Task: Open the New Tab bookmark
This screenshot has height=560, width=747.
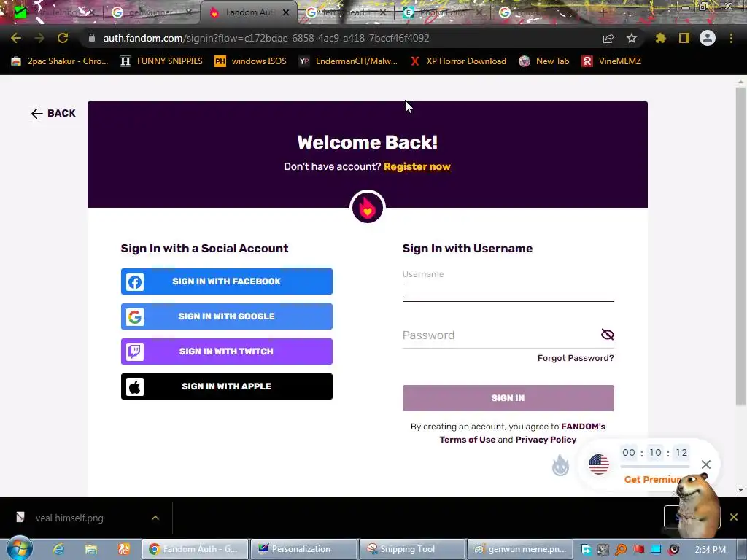Action: (544, 61)
